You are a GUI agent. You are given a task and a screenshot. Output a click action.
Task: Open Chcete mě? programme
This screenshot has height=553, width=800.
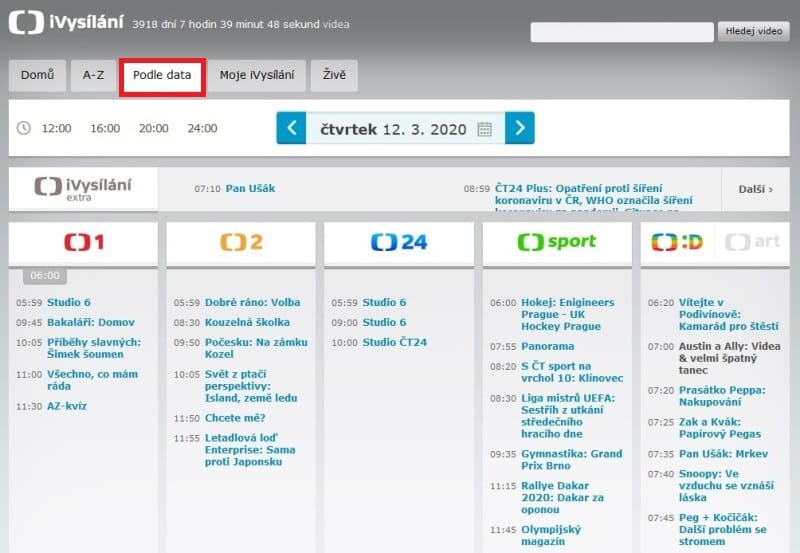[235, 418]
